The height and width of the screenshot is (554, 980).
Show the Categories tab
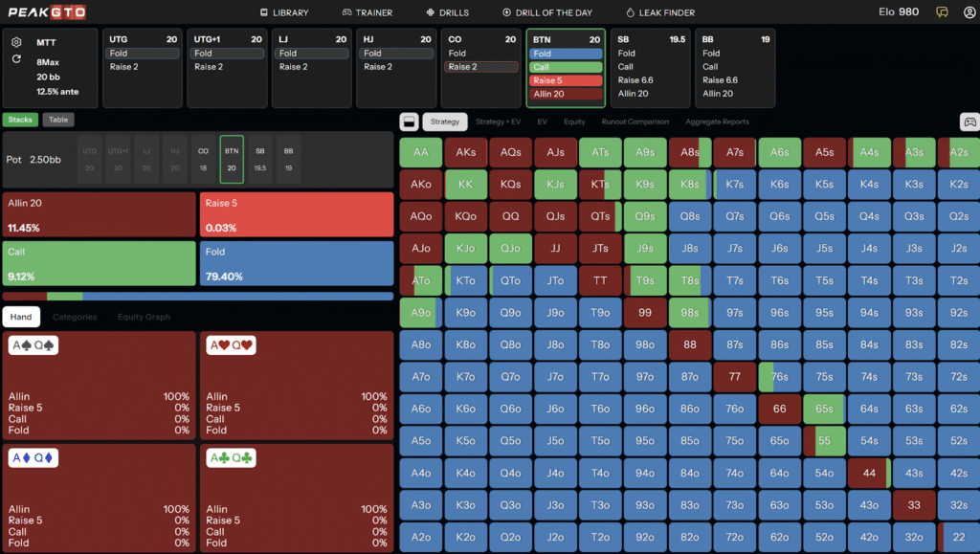coord(75,317)
